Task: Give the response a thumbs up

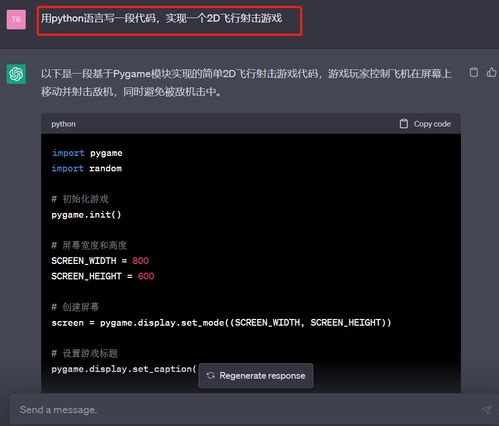Action: pos(492,72)
